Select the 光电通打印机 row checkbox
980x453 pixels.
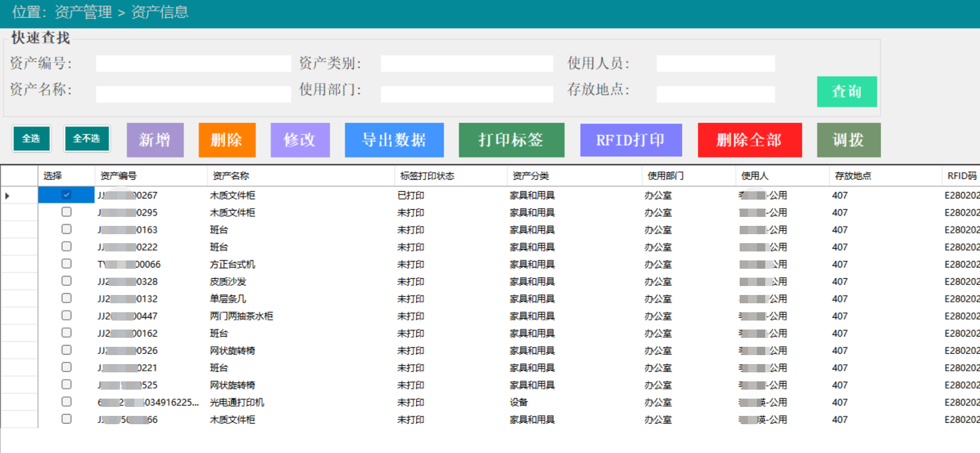click(66, 402)
